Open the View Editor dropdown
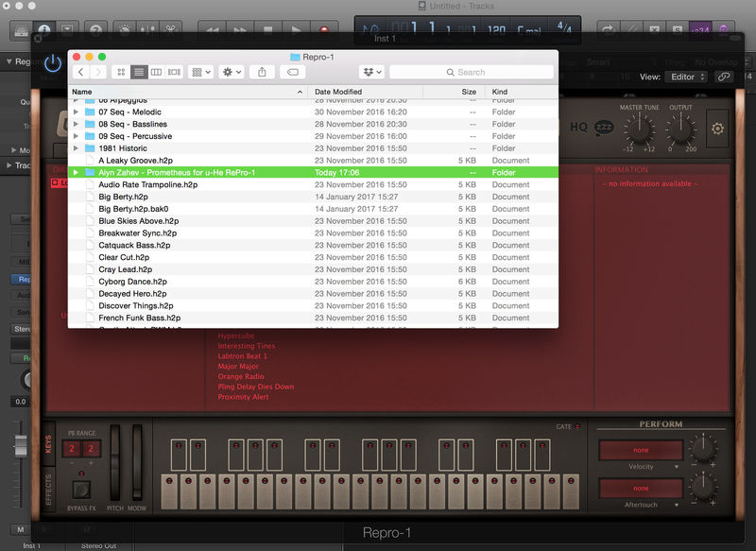This screenshot has height=551, width=756. 685,77
